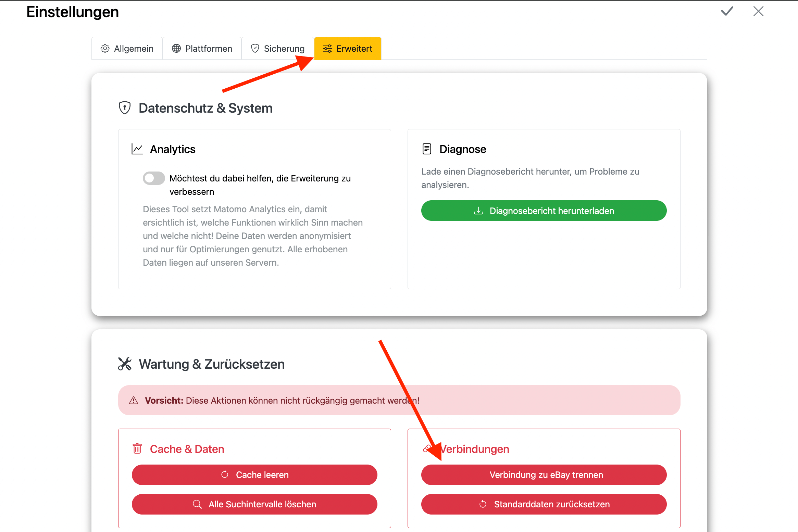798x532 pixels.
Task: Click the chart icon next to Analytics
Action: pos(137,149)
